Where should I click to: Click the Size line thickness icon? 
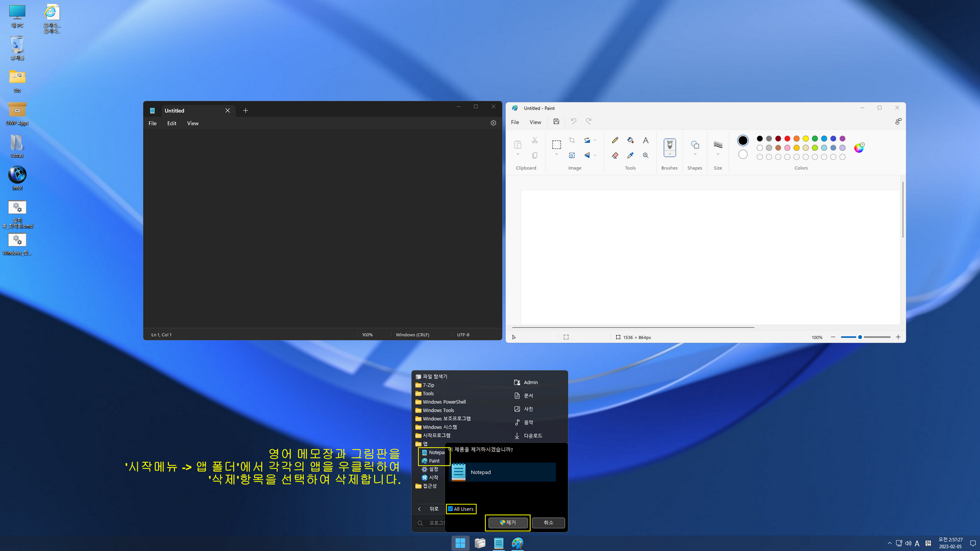718,144
